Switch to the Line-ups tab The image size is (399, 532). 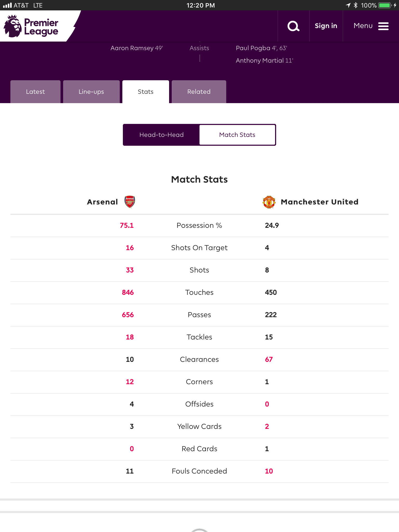[91, 92]
